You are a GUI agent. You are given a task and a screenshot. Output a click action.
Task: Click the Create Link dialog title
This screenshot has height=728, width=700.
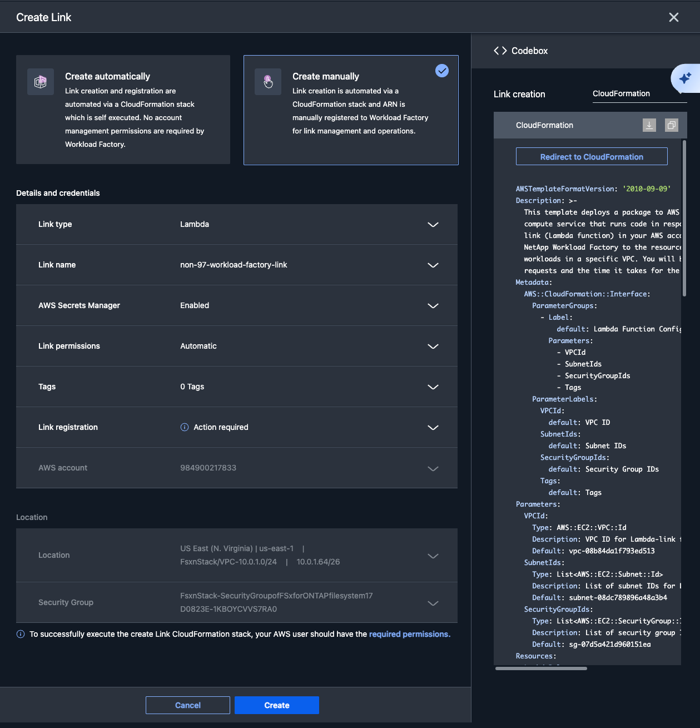(x=44, y=17)
